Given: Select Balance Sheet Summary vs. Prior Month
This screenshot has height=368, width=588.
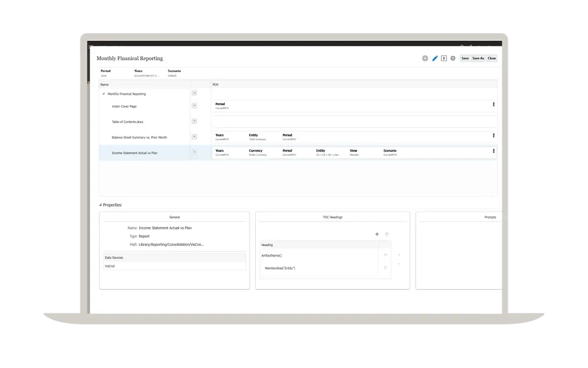Looking at the screenshot, I should 139,137.
